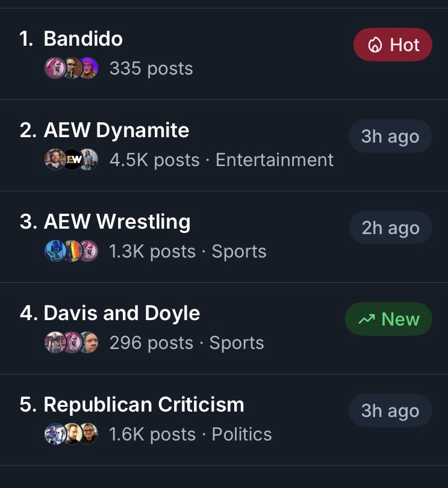Open the AEW Dynamite topic
448x488 pixels.
(x=116, y=131)
